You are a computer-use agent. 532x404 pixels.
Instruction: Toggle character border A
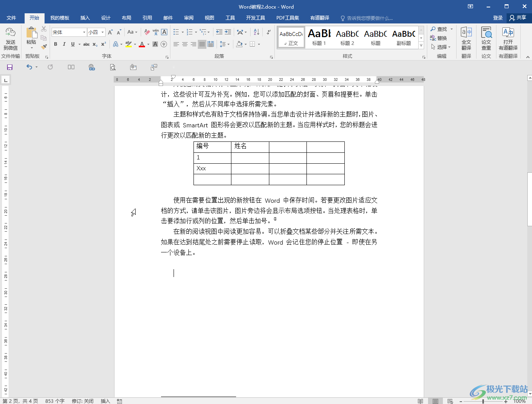pyautogui.click(x=164, y=32)
